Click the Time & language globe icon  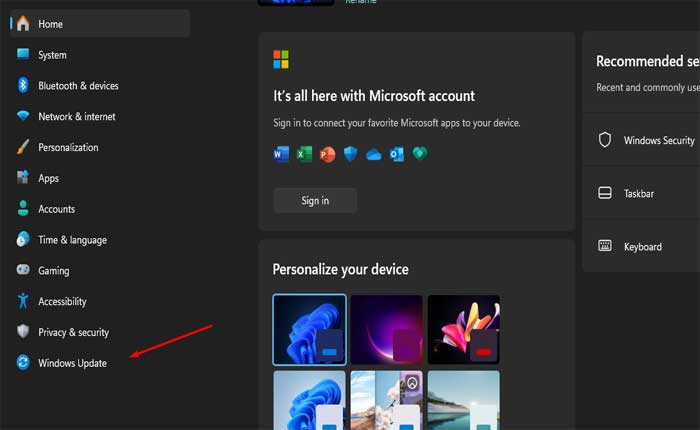click(23, 239)
